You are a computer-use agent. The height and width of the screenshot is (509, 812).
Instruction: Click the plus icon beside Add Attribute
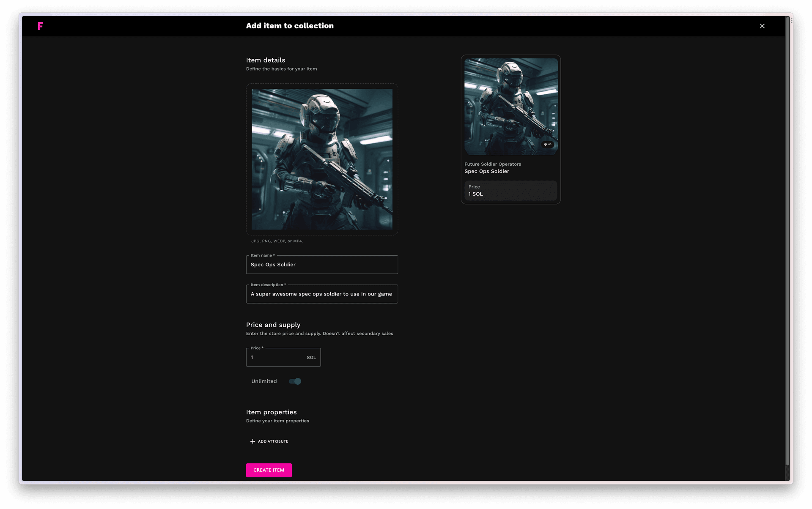(x=252, y=441)
